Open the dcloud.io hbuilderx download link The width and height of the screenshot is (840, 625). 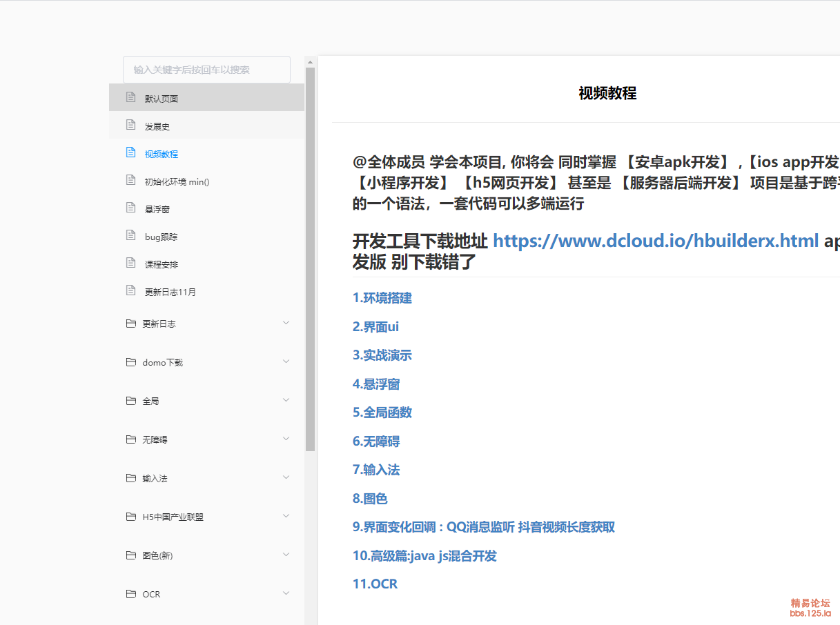tap(655, 241)
